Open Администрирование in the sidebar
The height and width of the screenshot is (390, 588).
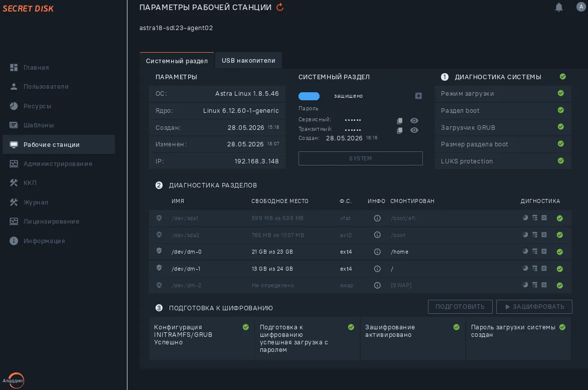click(51, 164)
